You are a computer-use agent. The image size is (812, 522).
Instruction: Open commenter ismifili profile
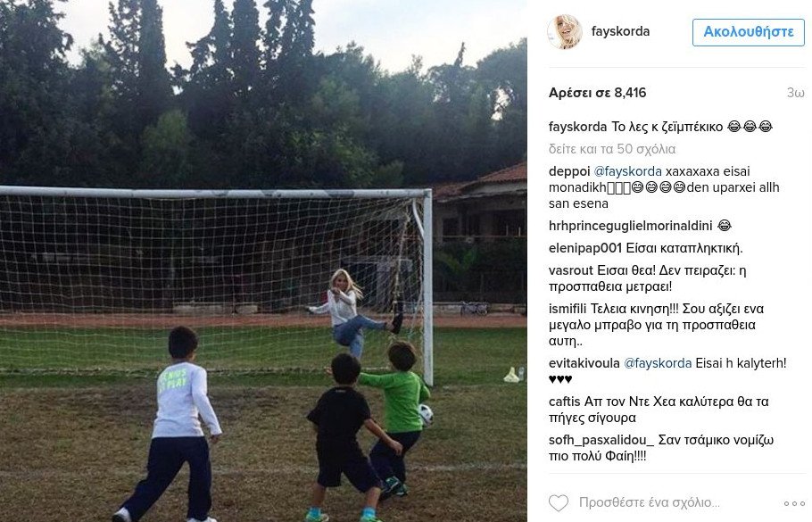(568, 309)
